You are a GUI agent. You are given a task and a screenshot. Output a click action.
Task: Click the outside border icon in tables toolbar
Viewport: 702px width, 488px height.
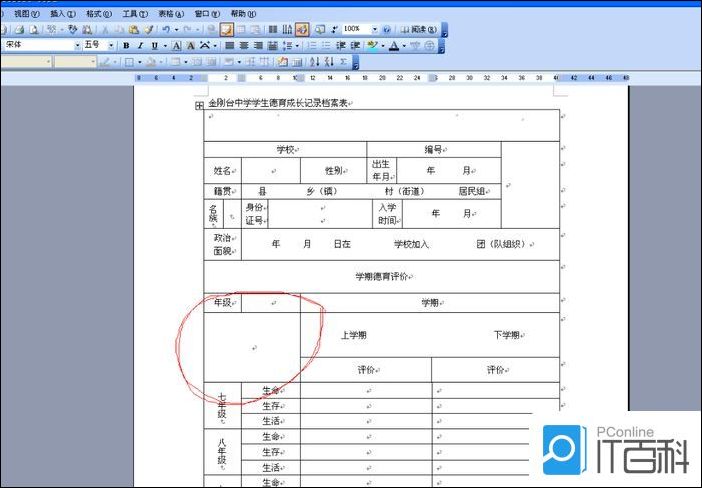[x=129, y=62]
